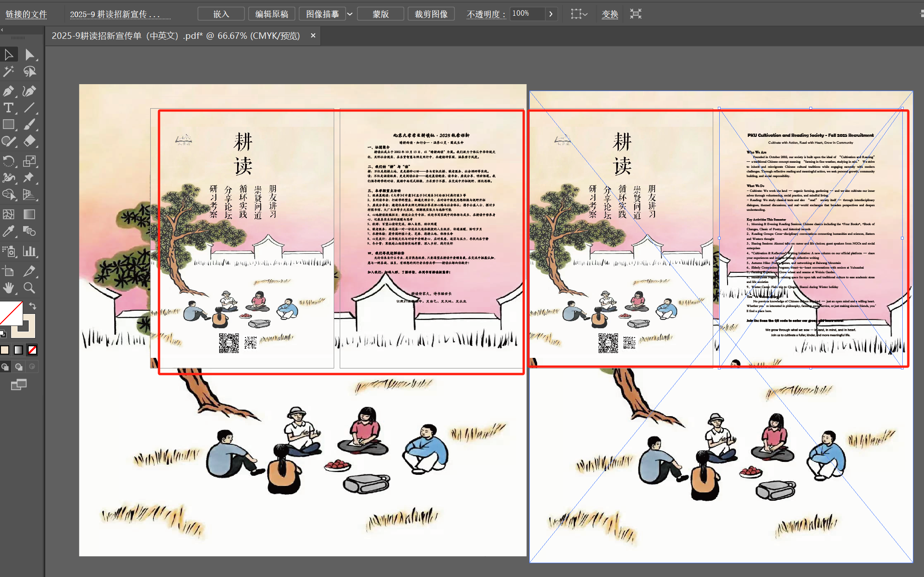Select the Type tool
The width and height of the screenshot is (924, 577).
(9, 108)
